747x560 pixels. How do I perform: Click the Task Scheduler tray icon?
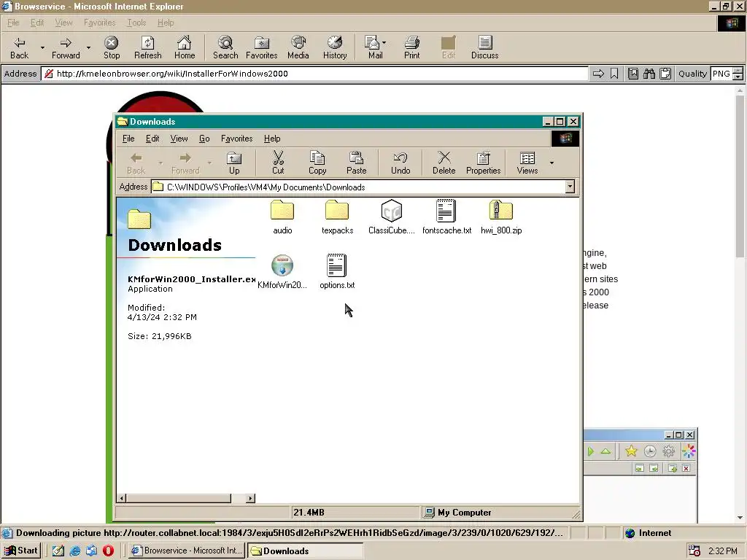(x=694, y=551)
